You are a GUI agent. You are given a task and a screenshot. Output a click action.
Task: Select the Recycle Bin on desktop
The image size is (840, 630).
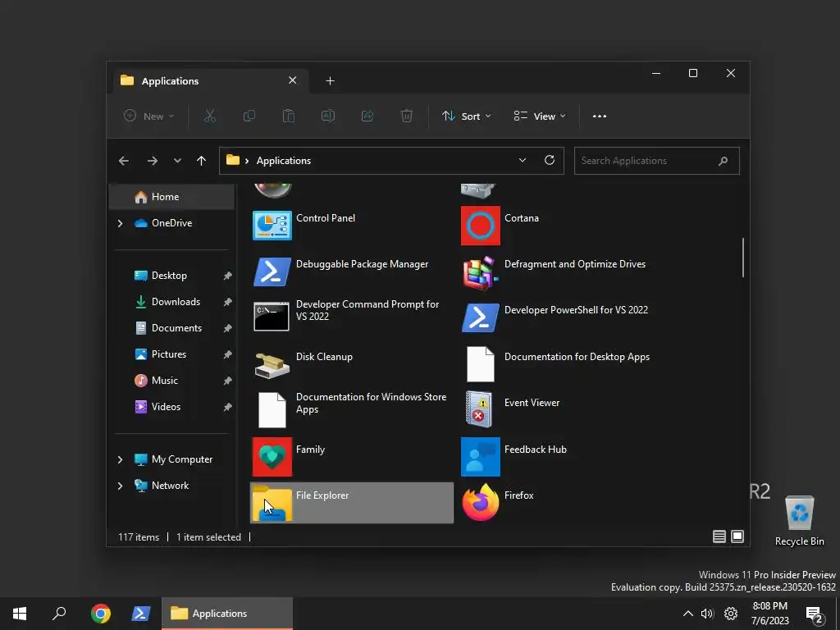[799, 519]
